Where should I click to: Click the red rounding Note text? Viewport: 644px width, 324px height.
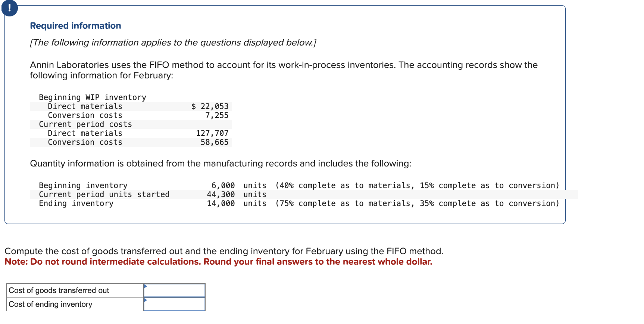(218, 262)
